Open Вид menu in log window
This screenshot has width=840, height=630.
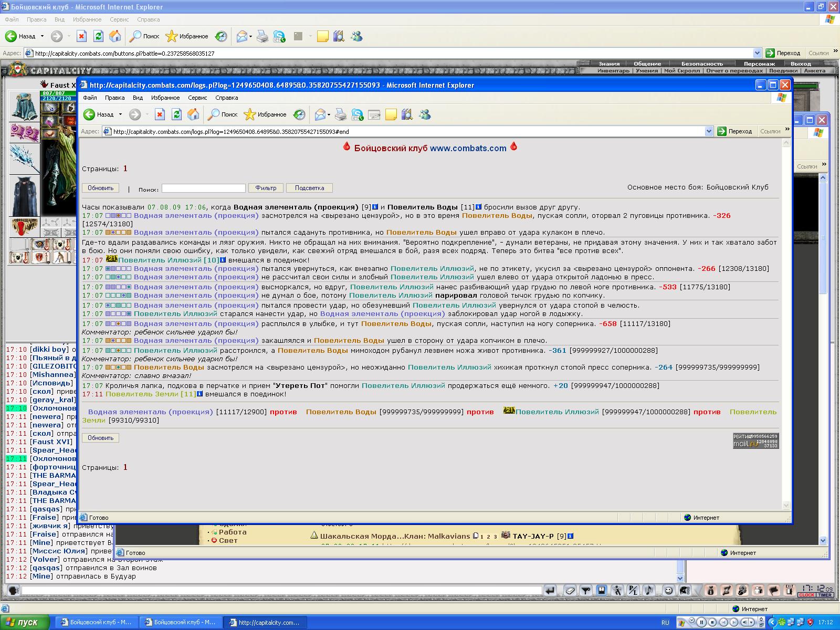[x=138, y=98]
